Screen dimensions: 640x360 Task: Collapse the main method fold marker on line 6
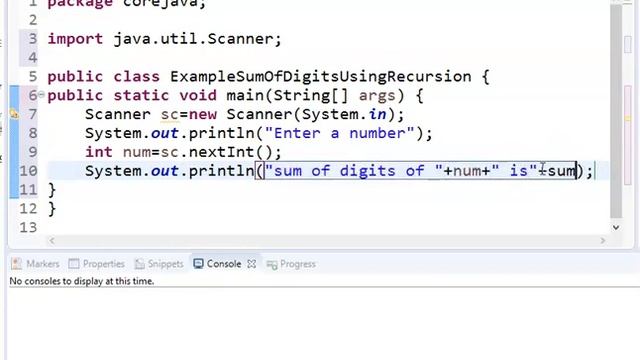41,95
